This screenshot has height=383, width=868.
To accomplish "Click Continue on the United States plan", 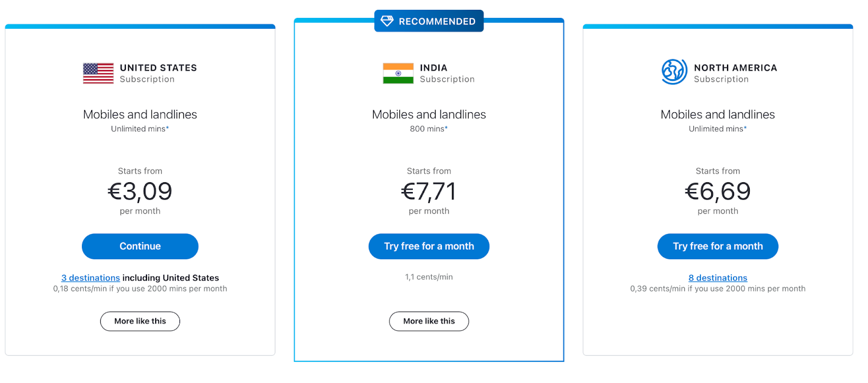I will (x=140, y=246).
